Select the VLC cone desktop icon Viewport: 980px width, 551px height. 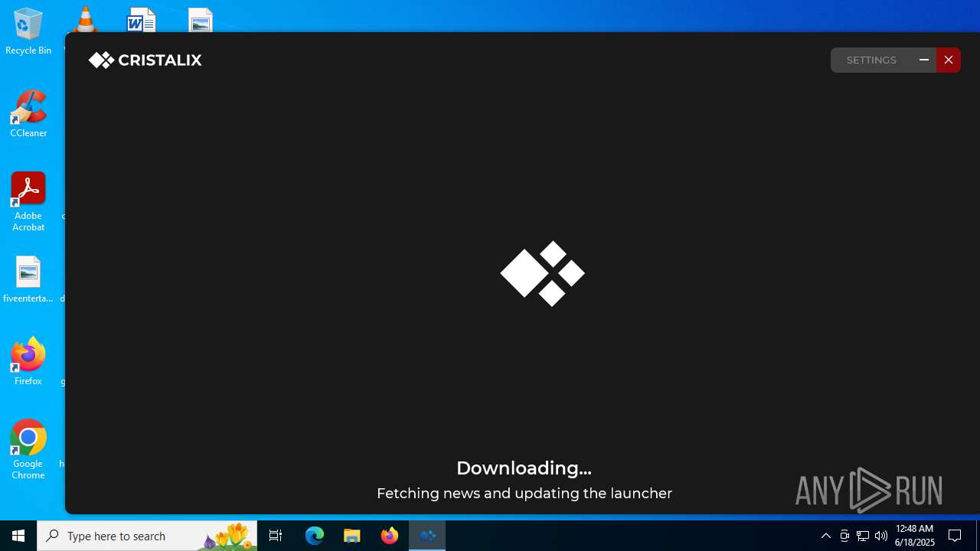(x=85, y=20)
